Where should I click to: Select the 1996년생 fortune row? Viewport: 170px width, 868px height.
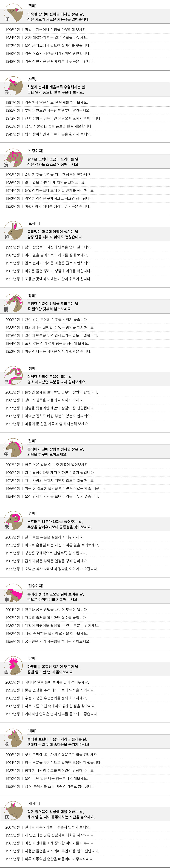click(x=85, y=30)
